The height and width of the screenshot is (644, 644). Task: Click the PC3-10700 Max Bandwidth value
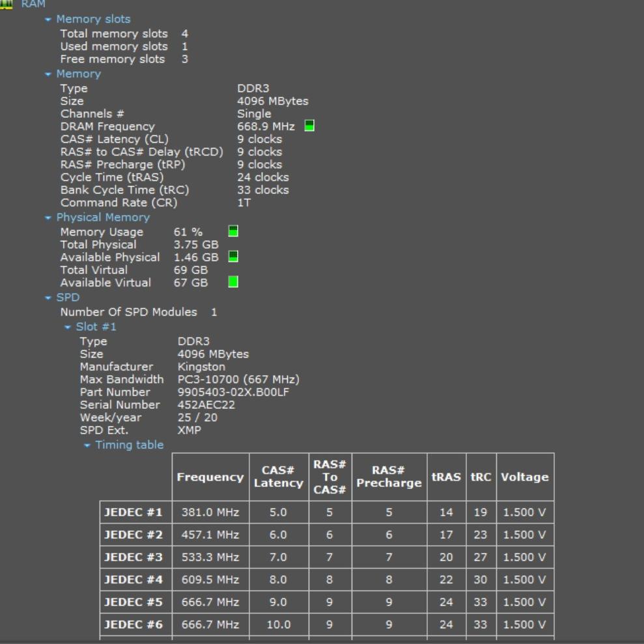click(x=238, y=379)
